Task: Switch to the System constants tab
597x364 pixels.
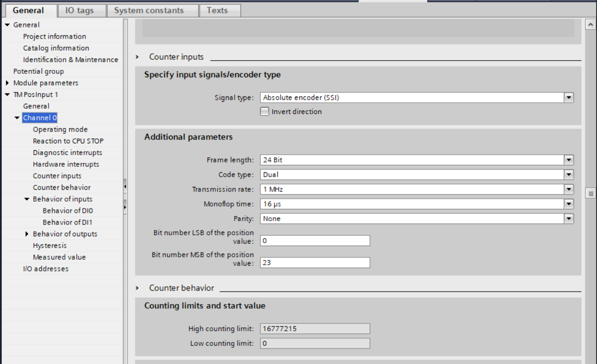Action: tap(149, 10)
